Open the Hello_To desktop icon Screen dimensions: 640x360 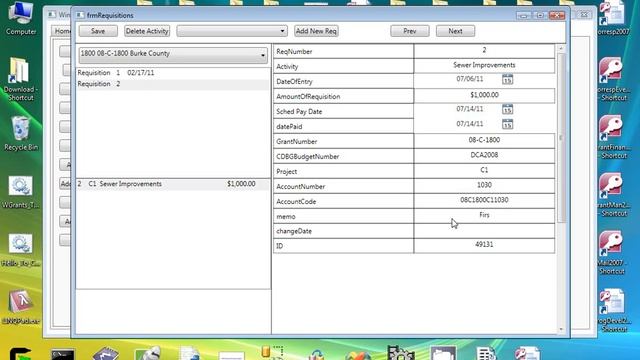click(x=21, y=250)
